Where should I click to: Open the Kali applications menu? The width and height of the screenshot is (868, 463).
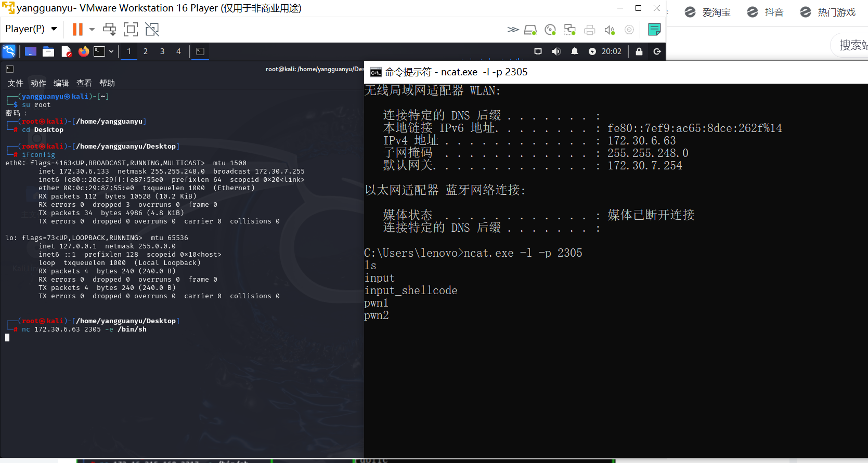(x=9, y=51)
